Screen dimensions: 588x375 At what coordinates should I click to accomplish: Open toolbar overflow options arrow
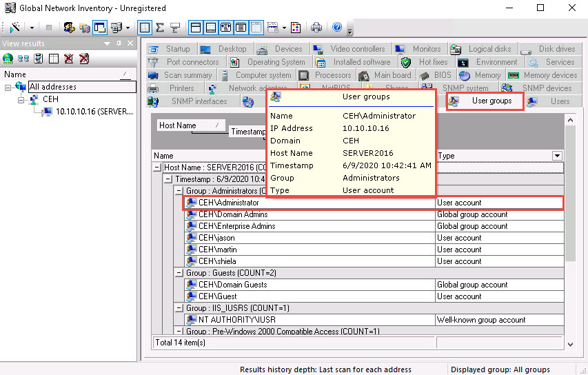click(350, 31)
